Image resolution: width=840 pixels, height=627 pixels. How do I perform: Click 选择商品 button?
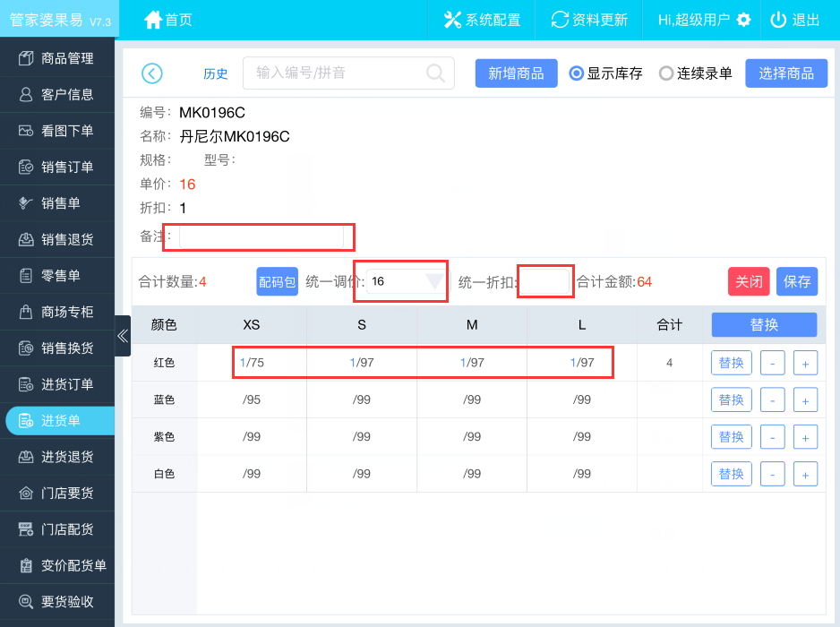786,73
